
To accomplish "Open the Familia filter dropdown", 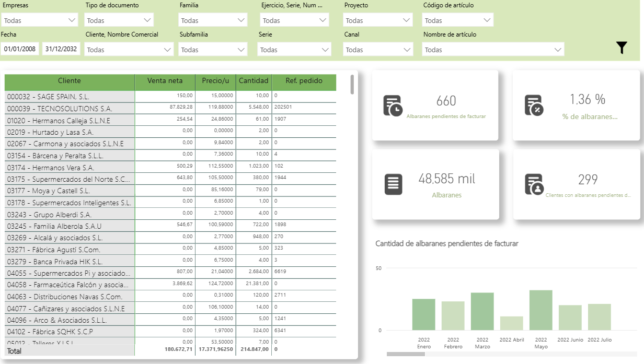I will pos(212,20).
